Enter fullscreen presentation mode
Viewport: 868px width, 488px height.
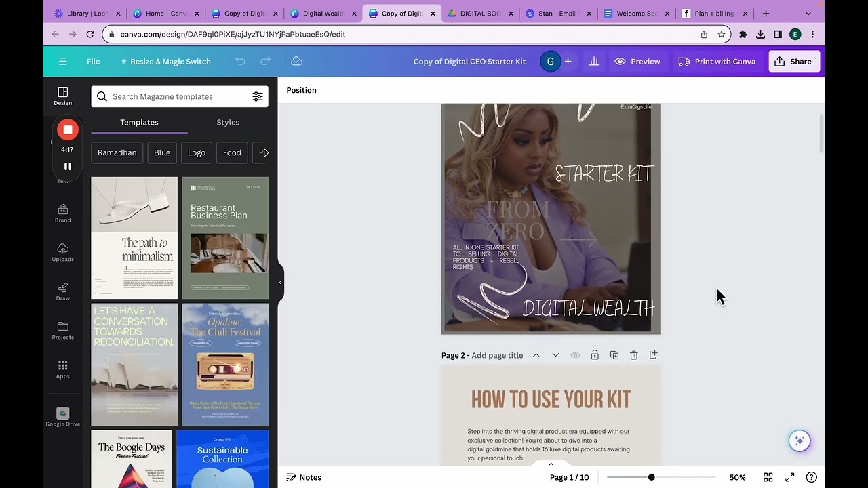(789, 478)
